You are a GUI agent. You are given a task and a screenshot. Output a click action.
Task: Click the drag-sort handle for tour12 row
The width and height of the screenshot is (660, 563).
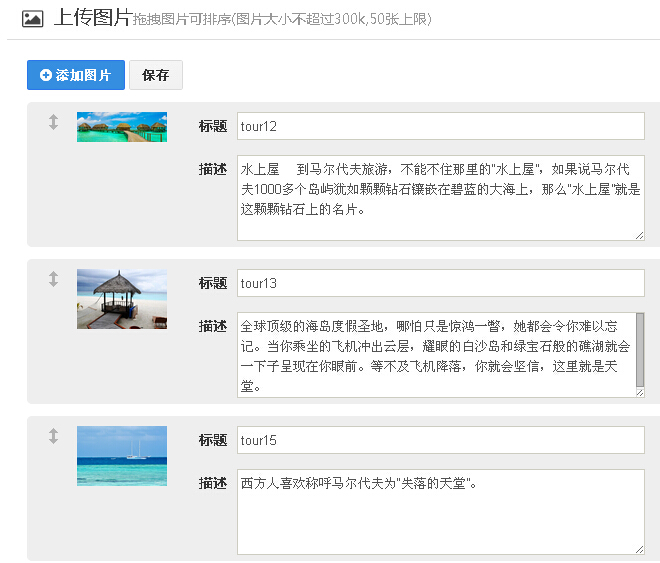(x=54, y=122)
